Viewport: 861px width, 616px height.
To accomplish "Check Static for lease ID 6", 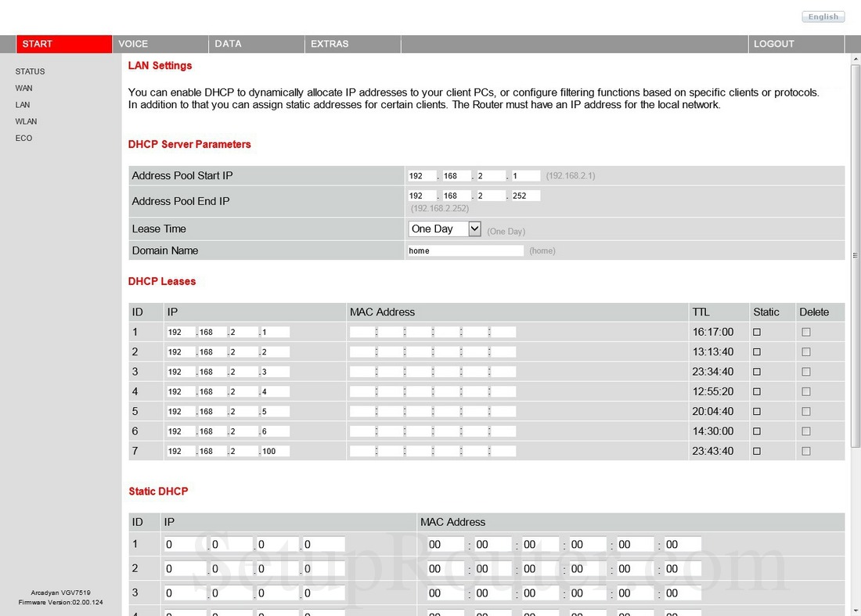I will (757, 431).
